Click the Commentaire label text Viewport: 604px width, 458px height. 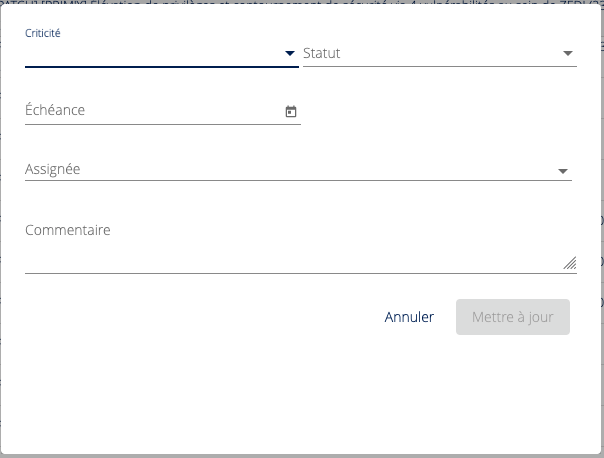click(67, 230)
